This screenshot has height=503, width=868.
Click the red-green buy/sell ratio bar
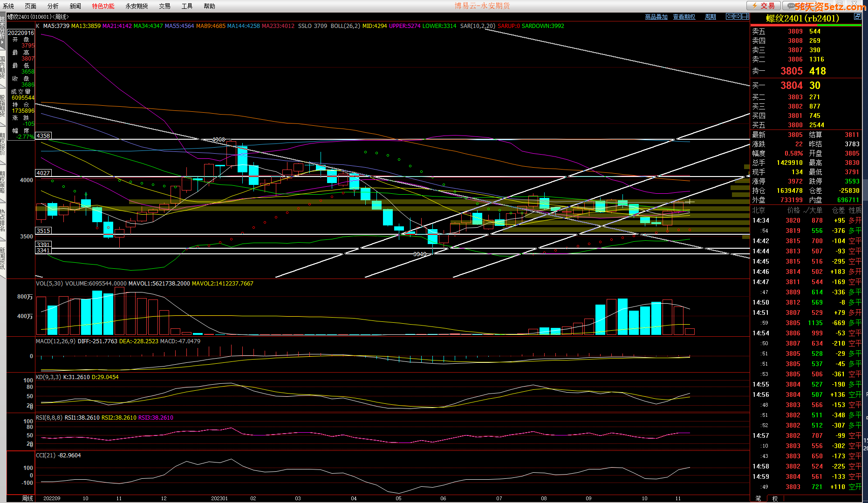806,25
